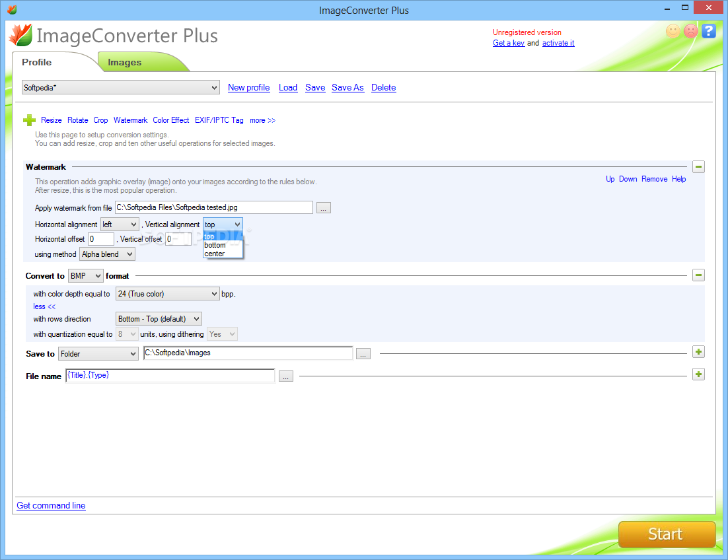Click the Delete profile link
Image resolution: width=728 pixels, height=560 pixels.
pos(384,87)
